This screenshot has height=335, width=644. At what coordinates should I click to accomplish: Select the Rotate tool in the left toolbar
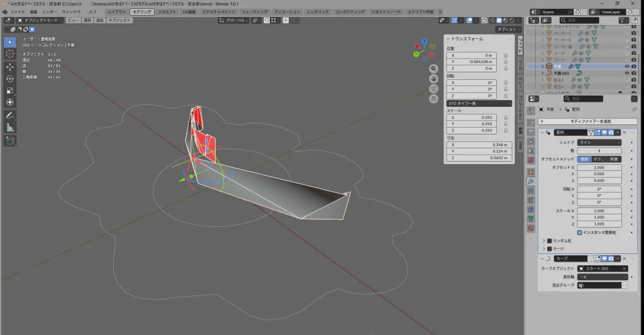point(10,79)
